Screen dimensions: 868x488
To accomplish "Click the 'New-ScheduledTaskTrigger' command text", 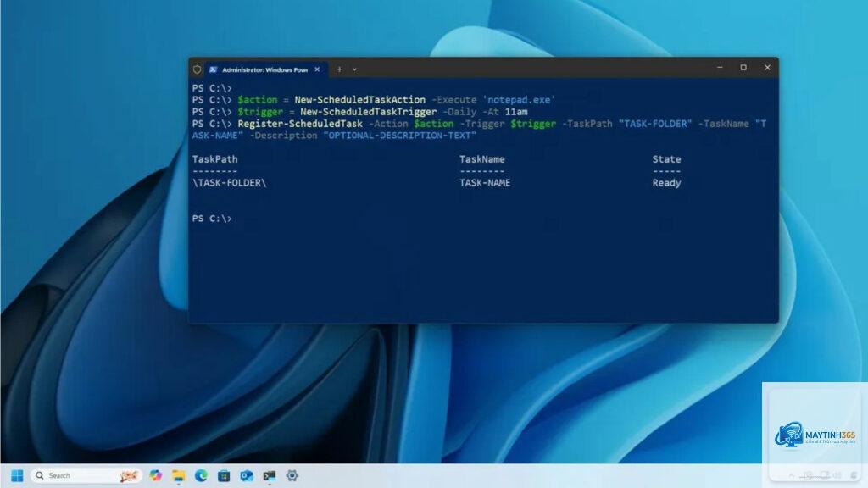I will pos(368,112).
